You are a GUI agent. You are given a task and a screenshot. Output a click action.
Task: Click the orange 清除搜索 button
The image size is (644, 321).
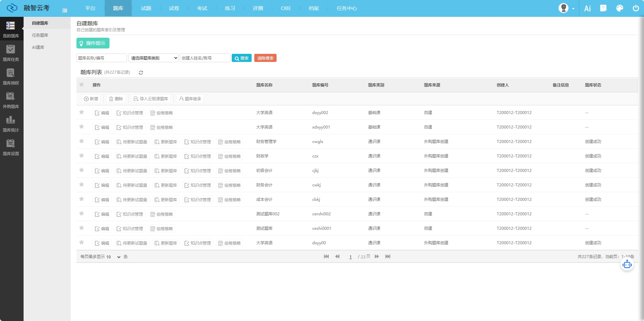265,58
